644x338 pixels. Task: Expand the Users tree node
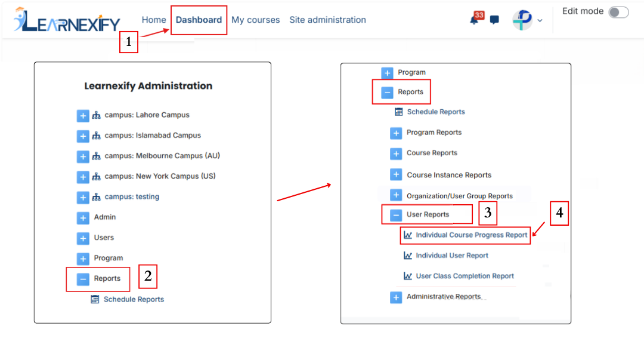(x=83, y=238)
